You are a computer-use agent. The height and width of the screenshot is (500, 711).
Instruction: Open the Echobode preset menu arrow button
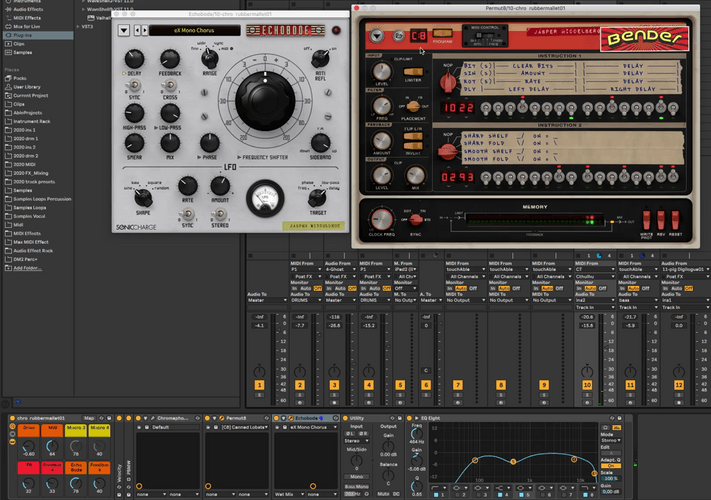[x=124, y=30]
